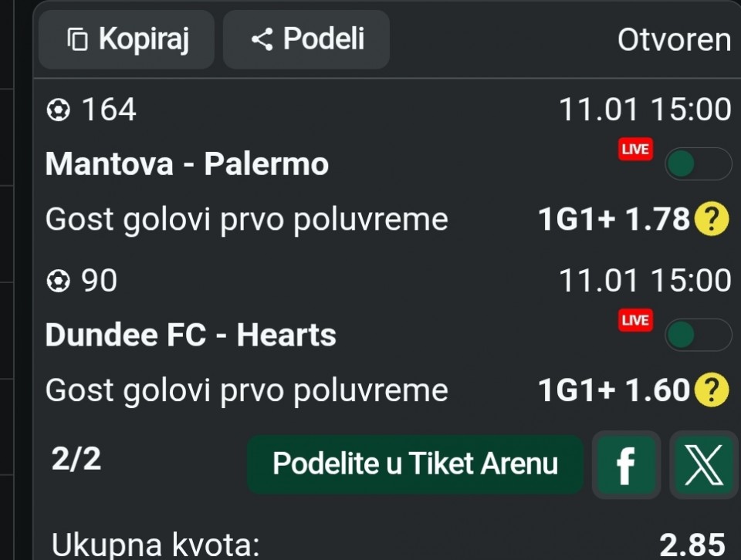Open help icon next to 1.60 odds
Viewport: 741px width, 560px height.
click(x=712, y=391)
